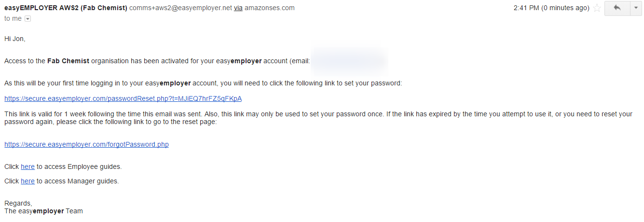This screenshot has height=222, width=644.
Task: Click the underlined 'via' link in header
Action: 238,8
